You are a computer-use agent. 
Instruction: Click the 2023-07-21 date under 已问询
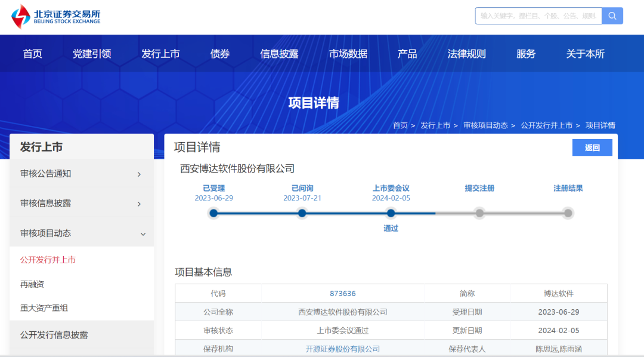tap(302, 198)
